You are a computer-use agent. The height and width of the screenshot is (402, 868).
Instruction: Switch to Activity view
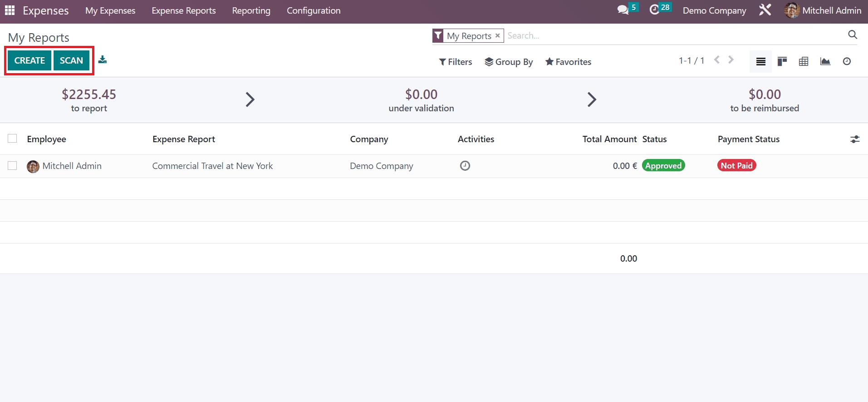[x=847, y=61]
